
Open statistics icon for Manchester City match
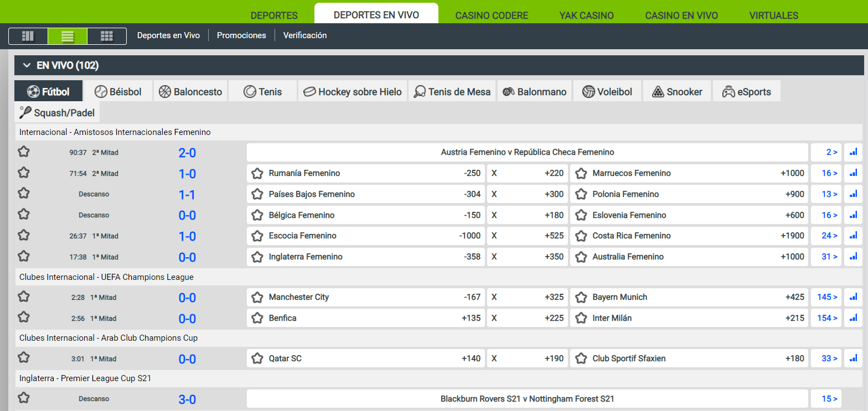click(853, 297)
